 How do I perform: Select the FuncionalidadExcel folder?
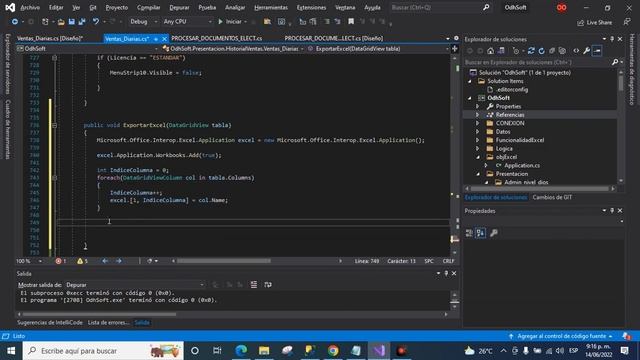pyautogui.click(x=519, y=140)
